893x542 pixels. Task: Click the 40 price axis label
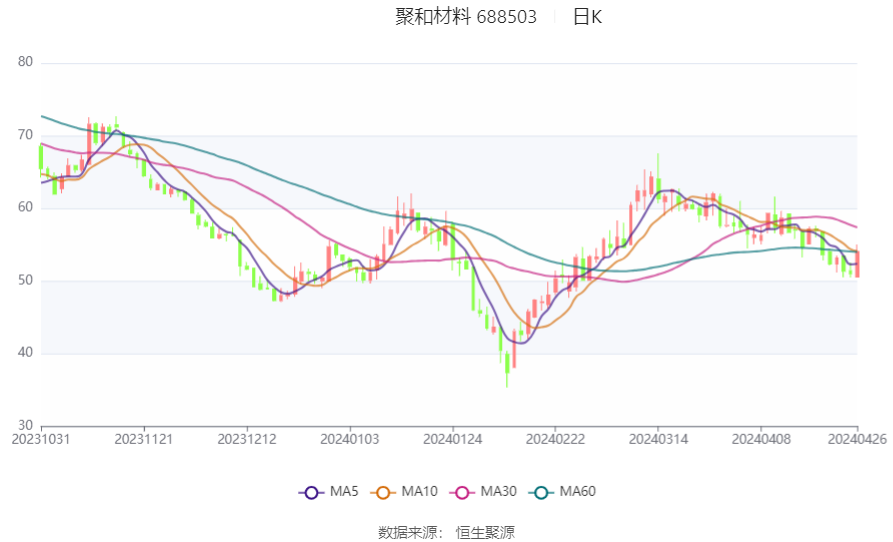(x=25, y=352)
